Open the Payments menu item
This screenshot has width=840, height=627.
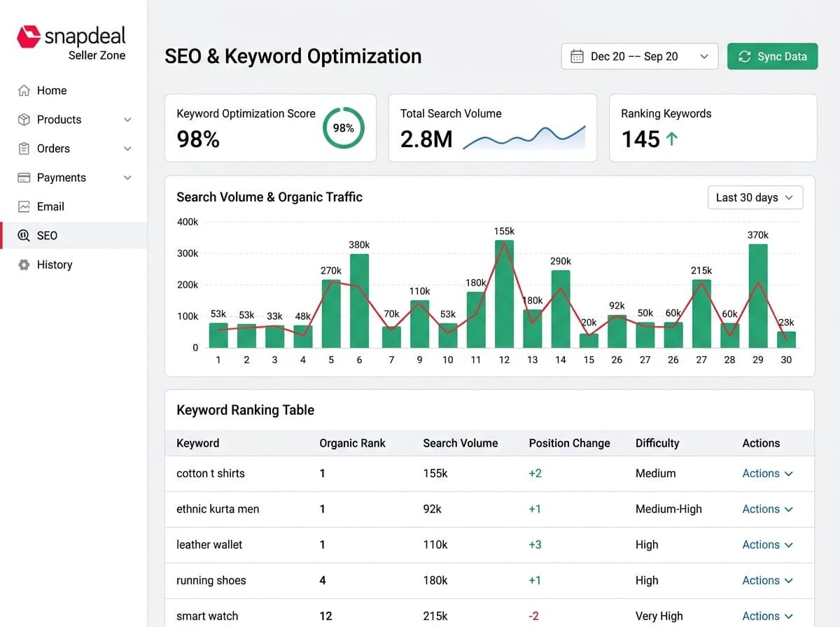[x=73, y=178]
